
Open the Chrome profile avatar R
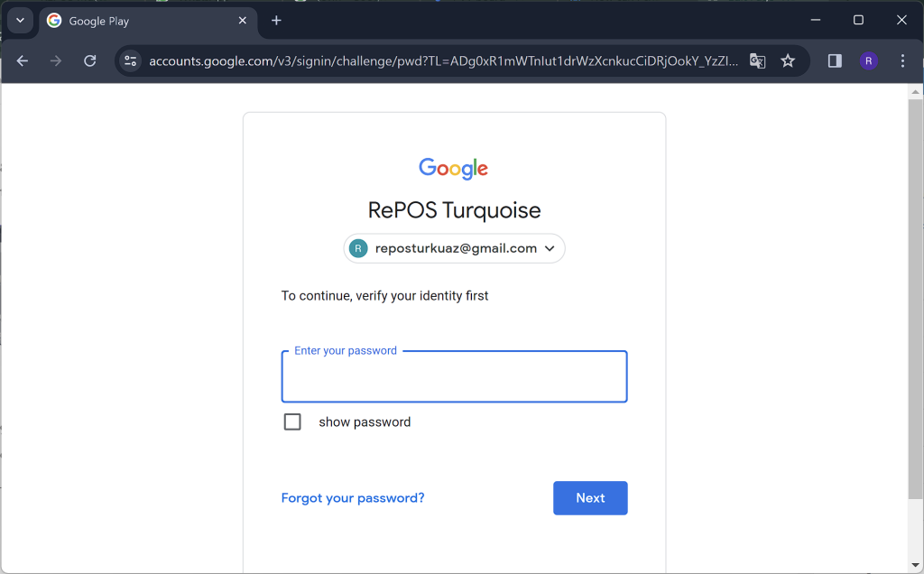pyautogui.click(x=869, y=60)
